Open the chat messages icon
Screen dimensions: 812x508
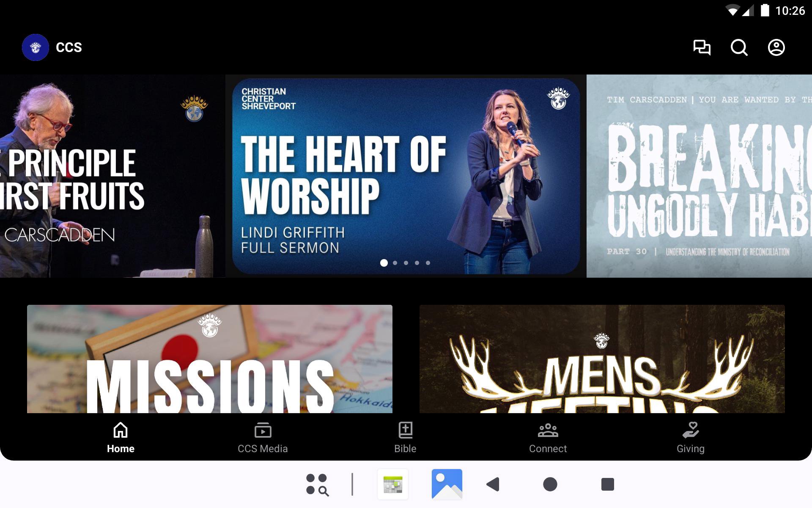(x=702, y=47)
